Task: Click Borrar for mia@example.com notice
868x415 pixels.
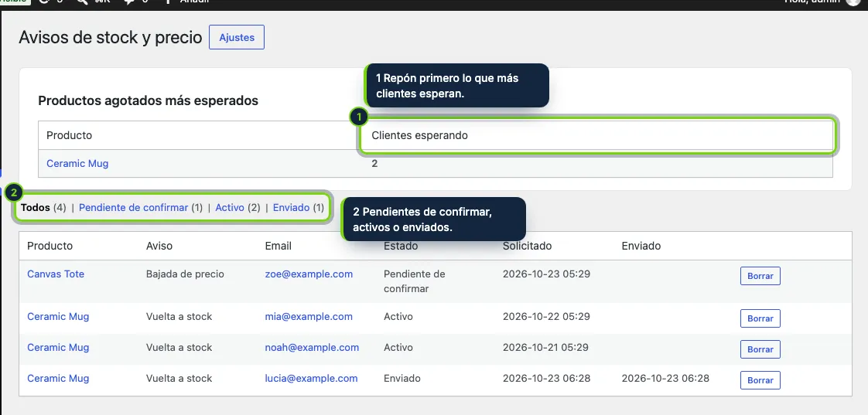Action: point(760,318)
